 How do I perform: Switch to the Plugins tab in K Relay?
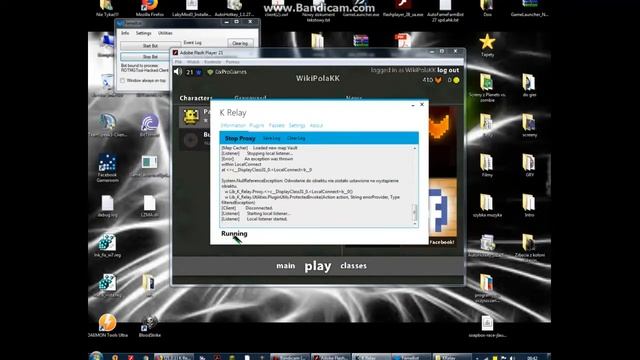pos(257,125)
